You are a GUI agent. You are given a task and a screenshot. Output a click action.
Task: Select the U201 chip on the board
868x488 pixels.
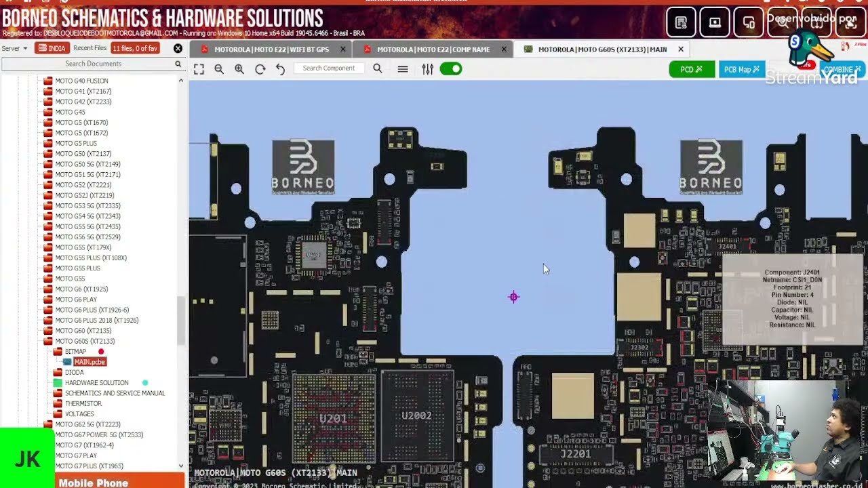coord(333,418)
